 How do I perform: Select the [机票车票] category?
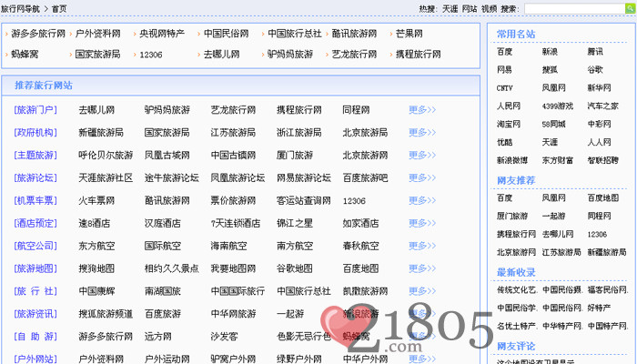click(x=35, y=200)
